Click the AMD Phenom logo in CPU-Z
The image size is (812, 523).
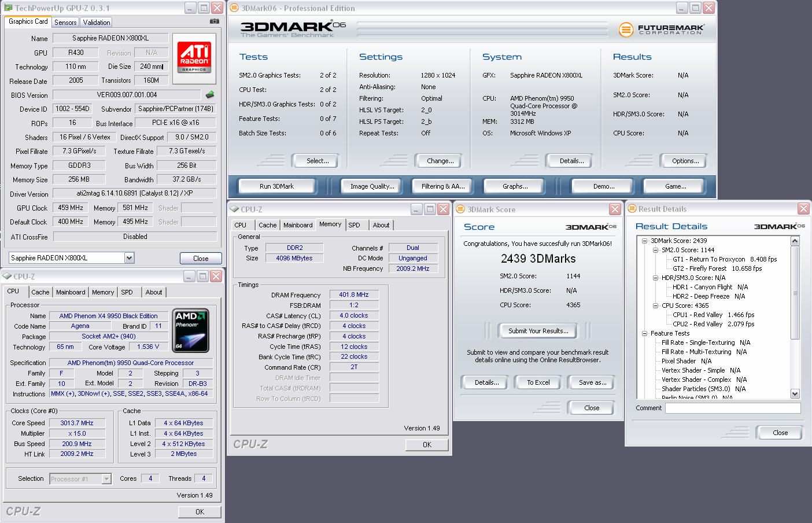[x=191, y=331]
